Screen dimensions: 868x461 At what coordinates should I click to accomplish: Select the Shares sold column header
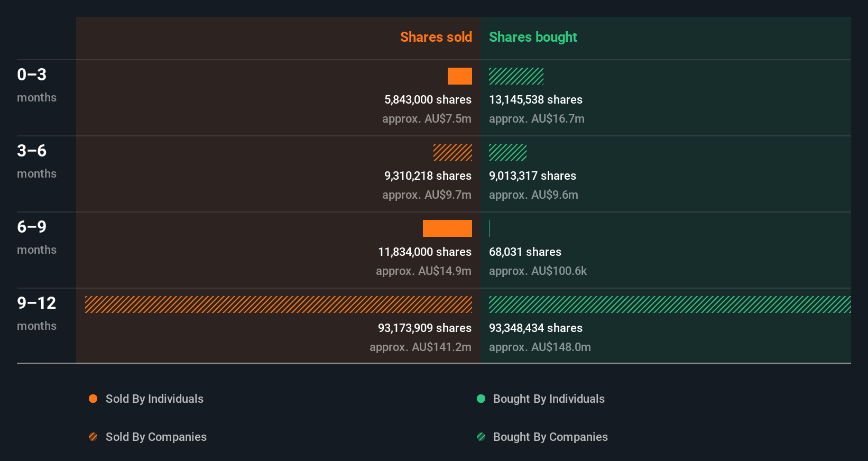[436, 37]
